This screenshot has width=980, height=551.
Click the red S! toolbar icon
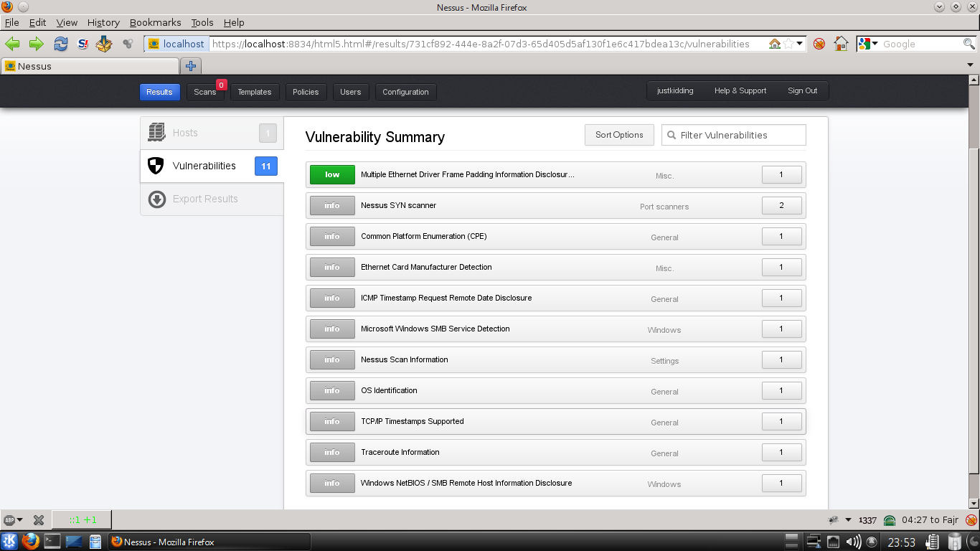[x=83, y=44]
